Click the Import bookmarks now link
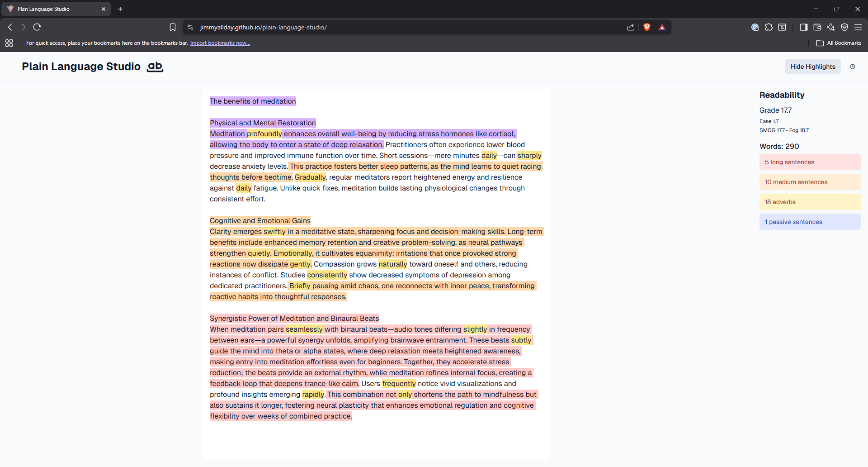This screenshot has width=868, height=467. [x=220, y=43]
